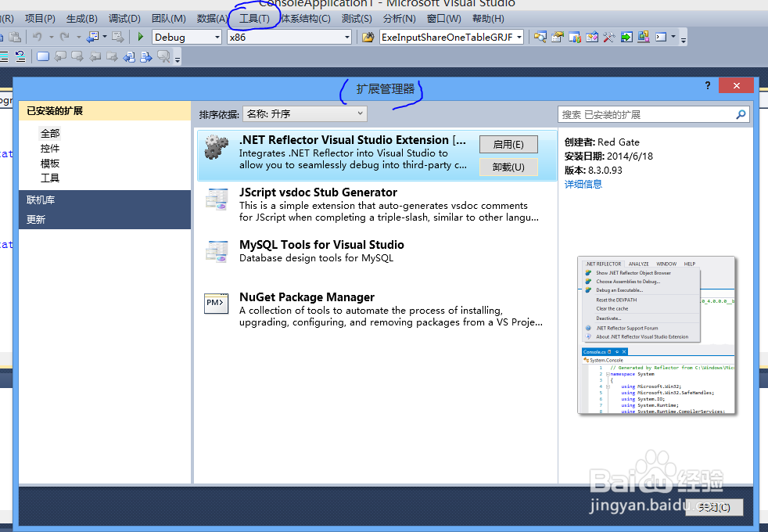
Task: Open the 体系结构(C) menu
Action: [x=306, y=19]
